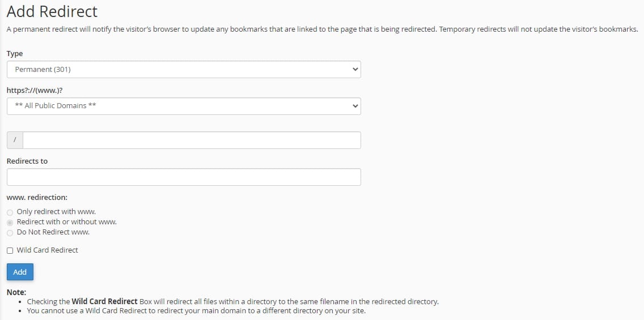Choose 'Redirect with or without www.' radio option
Viewport: 644px width, 320px height.
(10, 222)
